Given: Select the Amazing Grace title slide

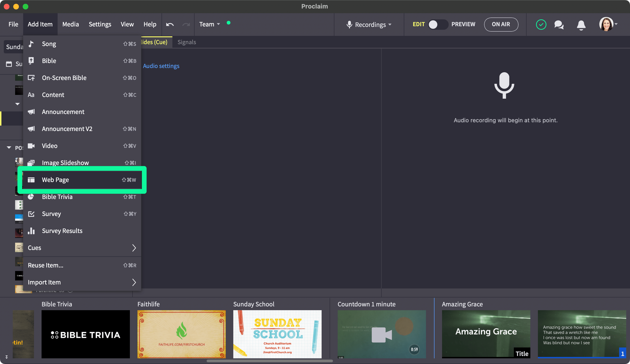Looking at the screenshot, I should coord(486,334).
